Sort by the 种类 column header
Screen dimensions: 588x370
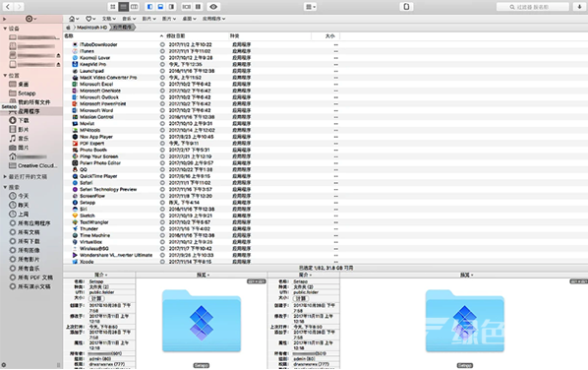pos(270,36)
